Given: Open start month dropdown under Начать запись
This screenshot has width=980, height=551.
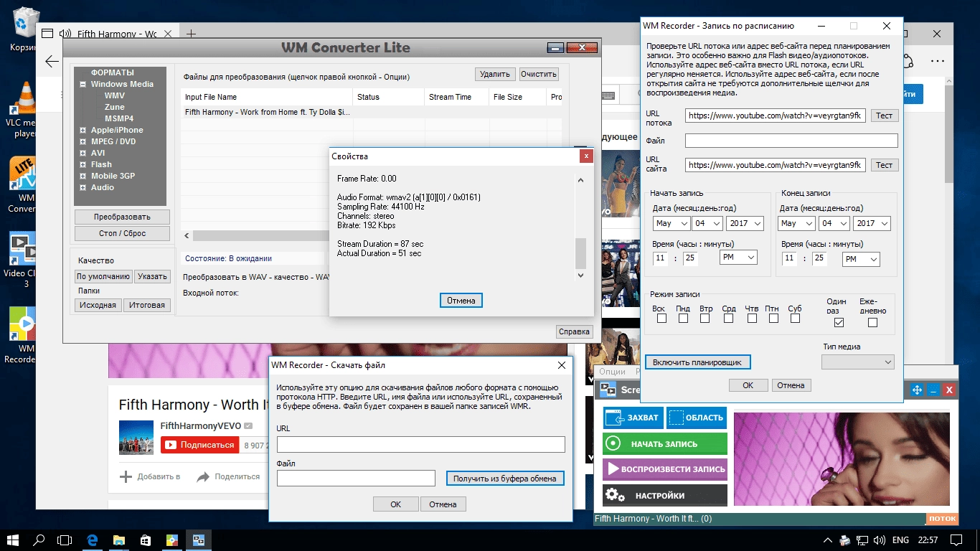Looking at the screenshot, I should click(x=672, y=223).
